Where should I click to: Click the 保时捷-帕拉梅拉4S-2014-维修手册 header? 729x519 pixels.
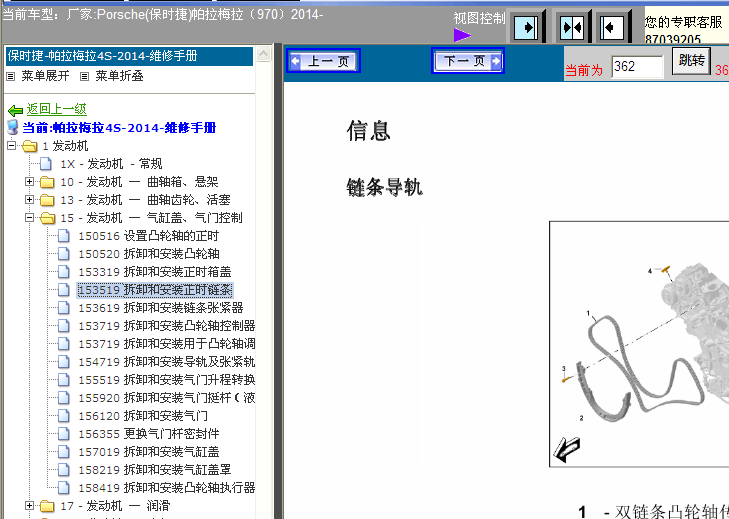tap(129, 56)
